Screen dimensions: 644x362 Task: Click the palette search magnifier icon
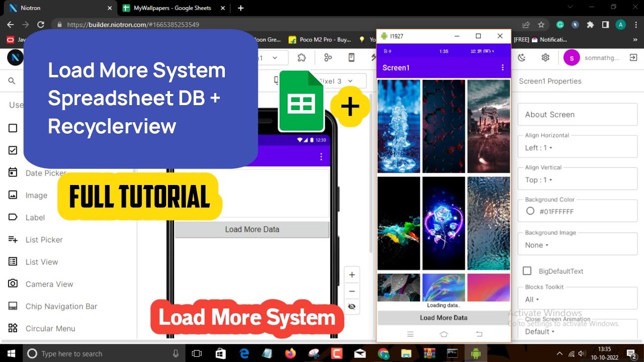[12, 81]
